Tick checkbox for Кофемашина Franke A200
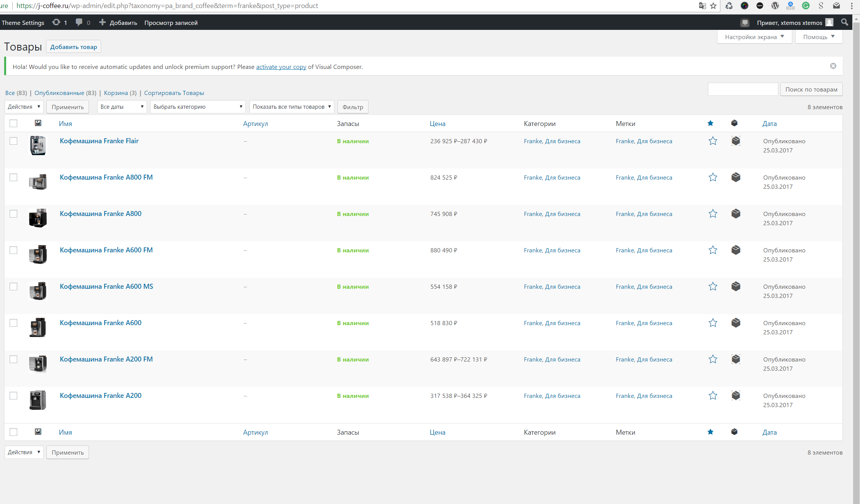The image size is (860, 504). pyautogui.click(x=13, y=396)
